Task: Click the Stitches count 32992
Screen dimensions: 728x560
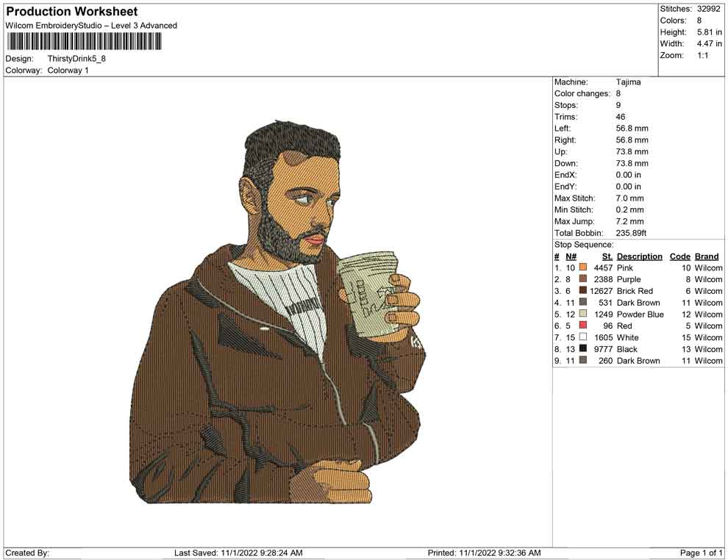Action: click(709, 9)
